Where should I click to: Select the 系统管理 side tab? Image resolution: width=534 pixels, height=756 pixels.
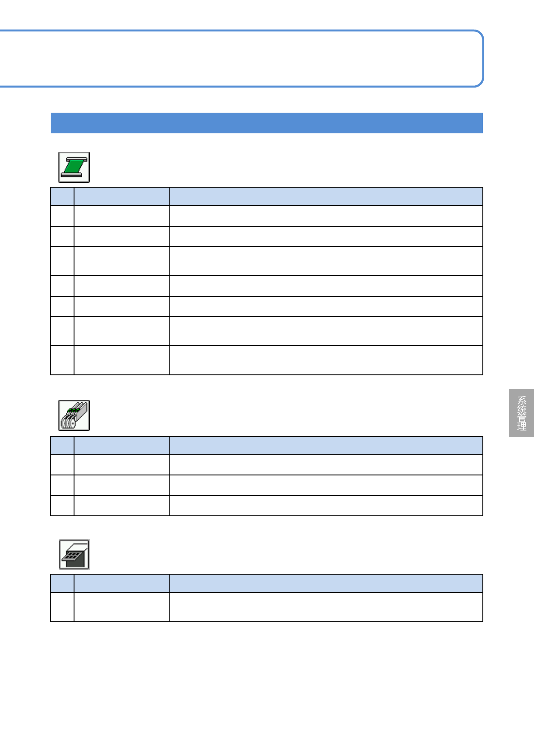[x=521, y=413]
